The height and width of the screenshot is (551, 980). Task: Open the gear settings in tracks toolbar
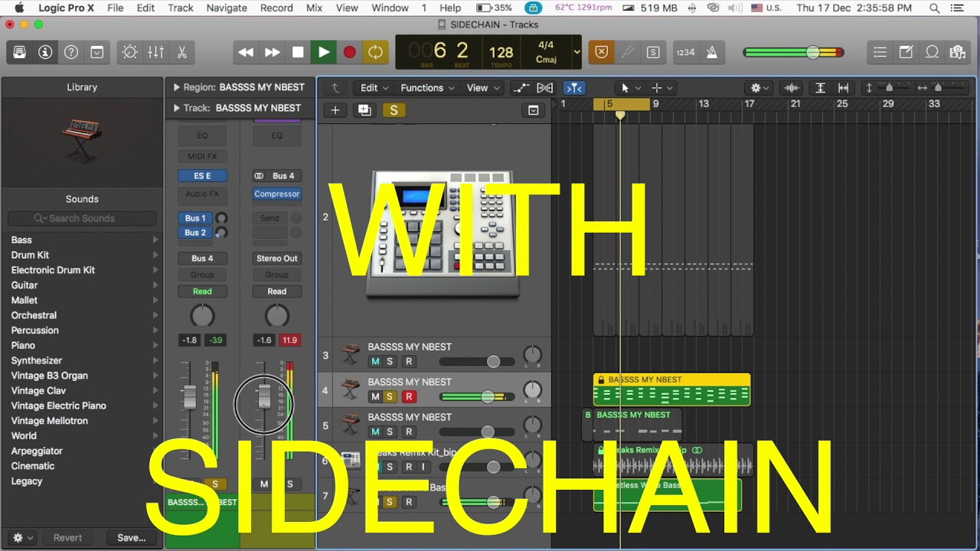[x=759, y=88]
